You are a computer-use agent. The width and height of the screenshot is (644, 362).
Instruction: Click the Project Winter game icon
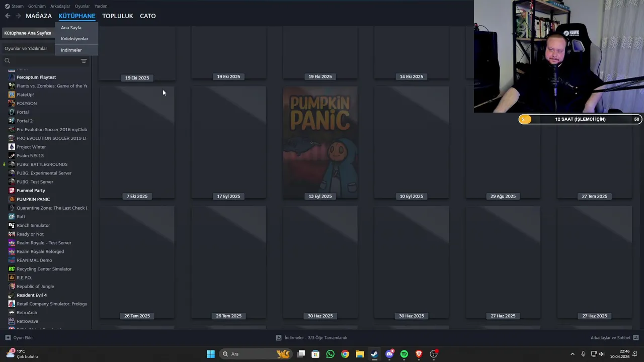[x=12, y=147]
